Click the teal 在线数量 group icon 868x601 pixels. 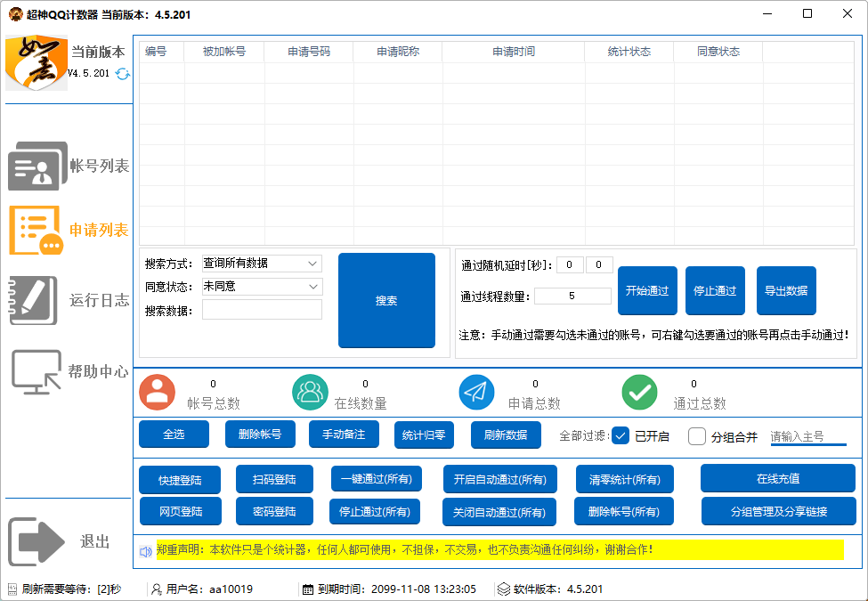pos(310,393)
